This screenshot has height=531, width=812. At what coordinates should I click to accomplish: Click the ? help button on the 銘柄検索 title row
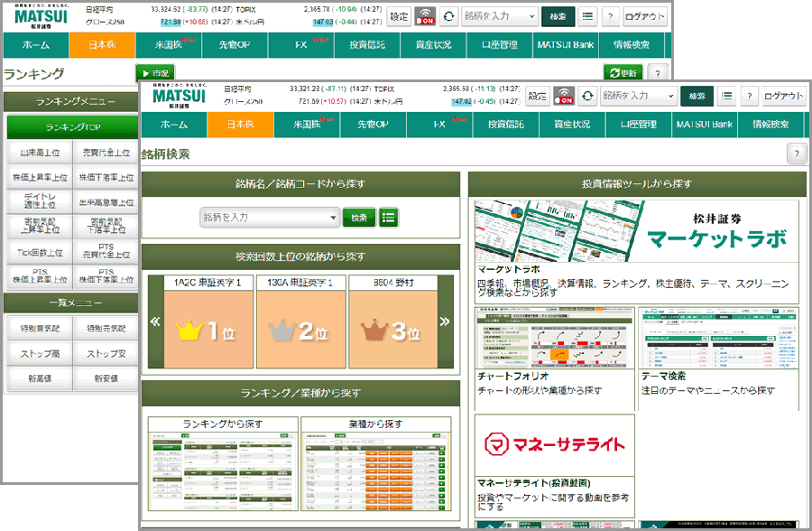tap(796, 154)
